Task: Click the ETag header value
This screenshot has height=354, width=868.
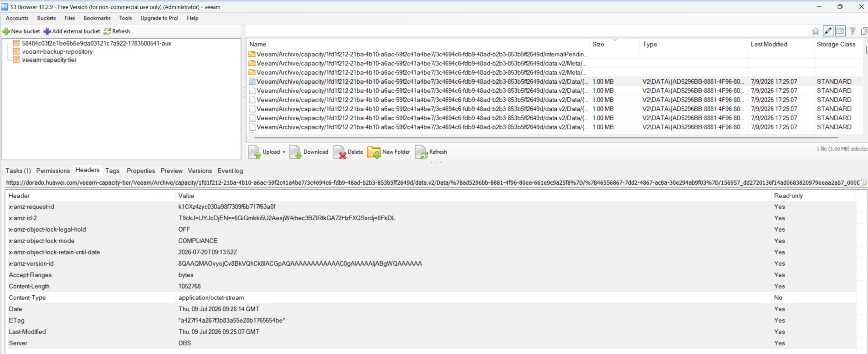Action: click(231, 320)
